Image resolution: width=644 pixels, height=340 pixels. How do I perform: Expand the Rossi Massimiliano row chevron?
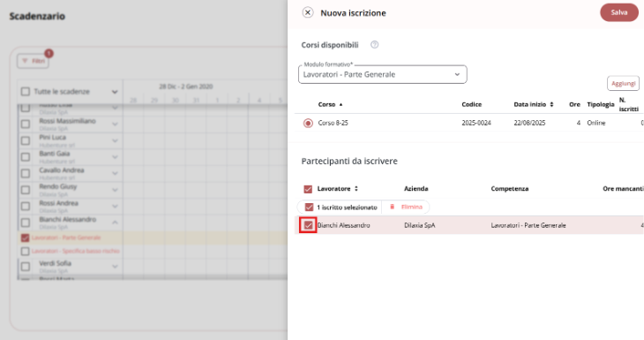tap(115, 124)
